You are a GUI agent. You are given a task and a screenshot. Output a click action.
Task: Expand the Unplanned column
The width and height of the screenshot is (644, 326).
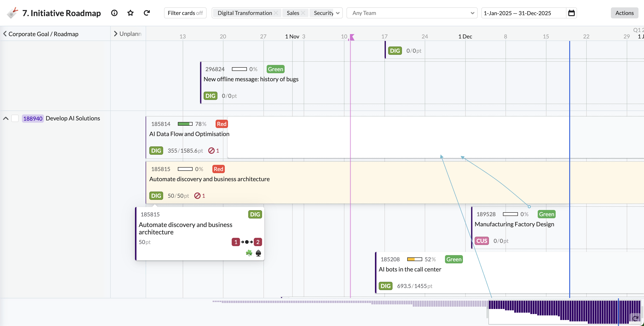coord(116,34)
